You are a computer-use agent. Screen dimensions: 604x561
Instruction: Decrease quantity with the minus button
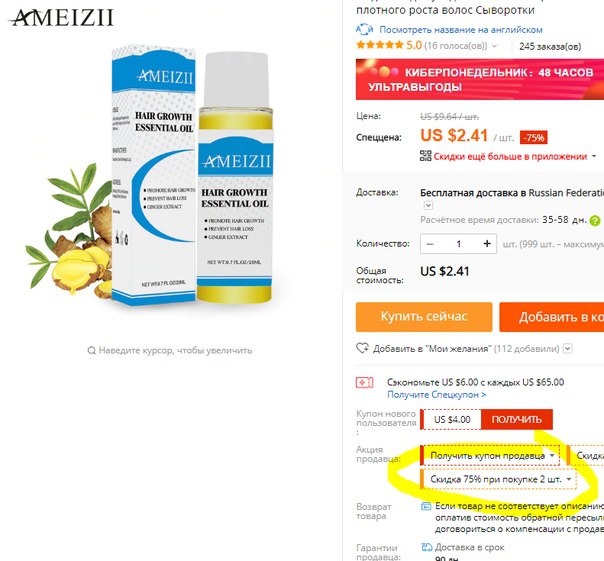point(430,244)
